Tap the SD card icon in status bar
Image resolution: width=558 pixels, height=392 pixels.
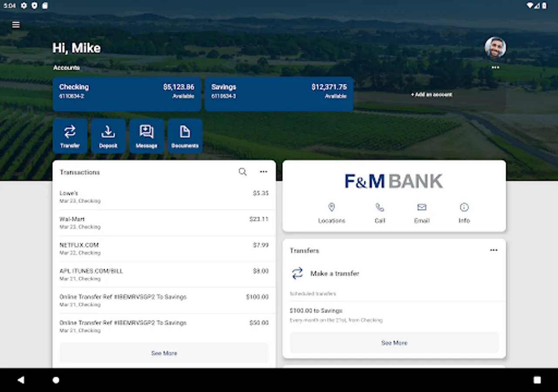[45, 6]
